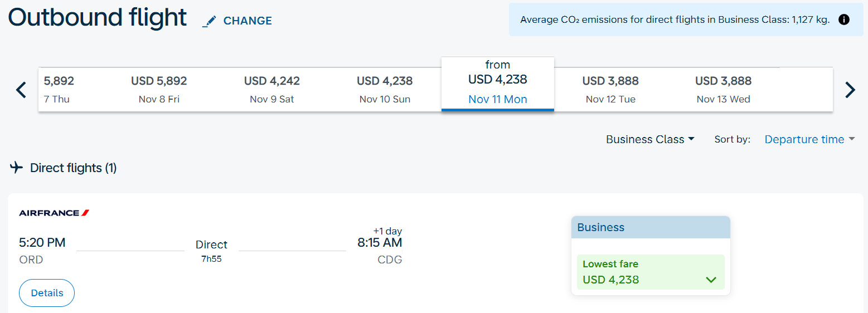Select the Nov 8 Fri date tab
The width and height of the screenshot is (868, 313).
(159, 90)
